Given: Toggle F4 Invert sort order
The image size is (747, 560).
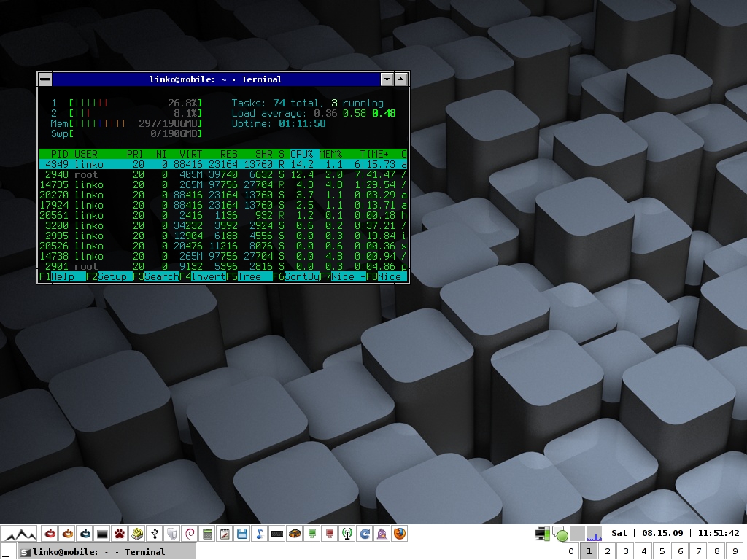Looking at the screenshot, I should (x=203, y=276).
